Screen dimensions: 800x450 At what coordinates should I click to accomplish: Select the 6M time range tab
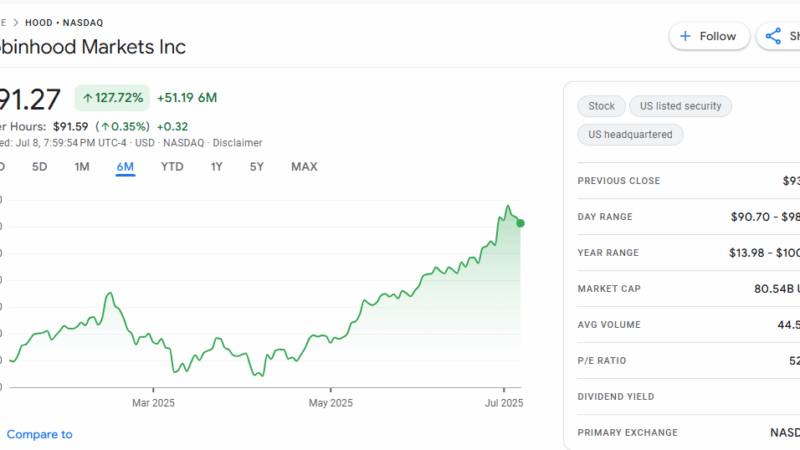125,167
